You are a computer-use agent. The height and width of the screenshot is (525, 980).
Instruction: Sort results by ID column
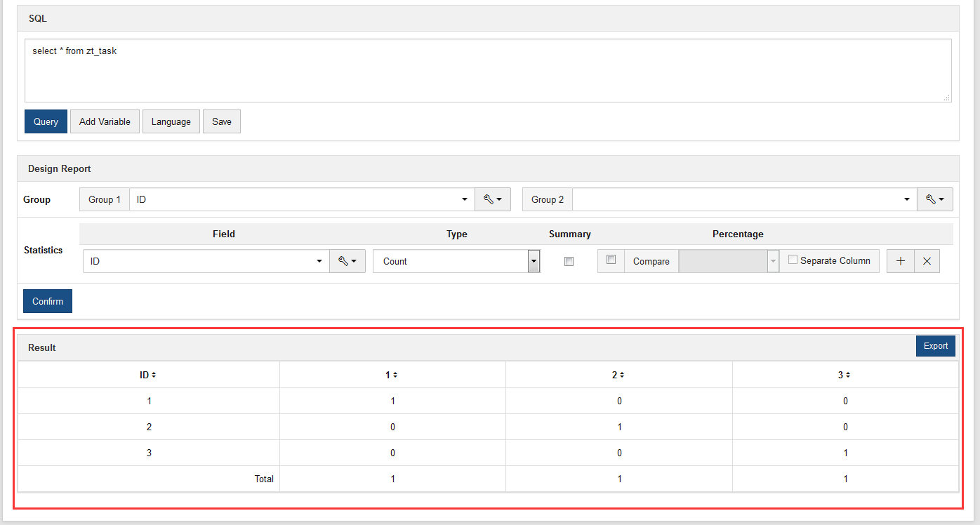[x=148, y=376]
